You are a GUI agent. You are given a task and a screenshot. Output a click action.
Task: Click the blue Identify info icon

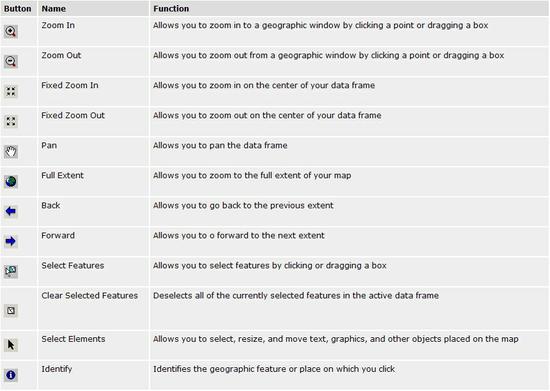11,375
